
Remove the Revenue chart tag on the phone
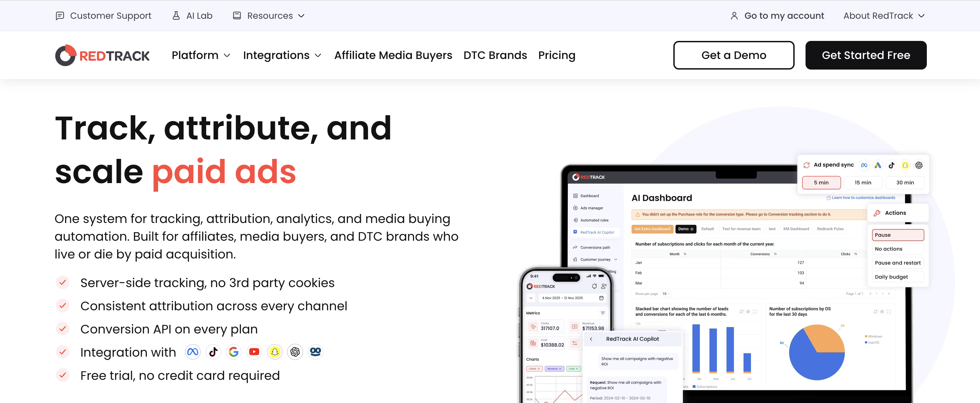pyautogui.click(x=560, y=369)
